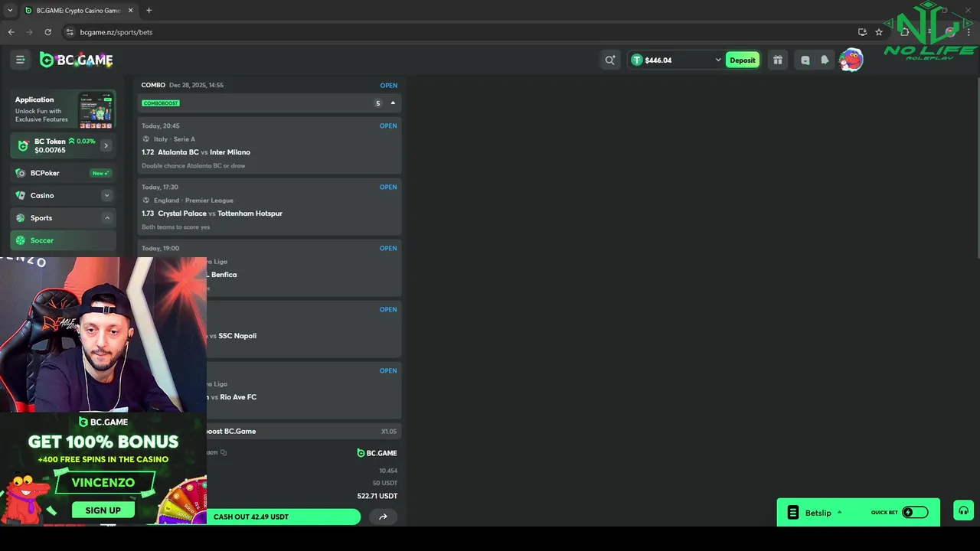Click the X1.05 boost multiplier
Viewport: 980px width, 551px height.
pos(389,432)
